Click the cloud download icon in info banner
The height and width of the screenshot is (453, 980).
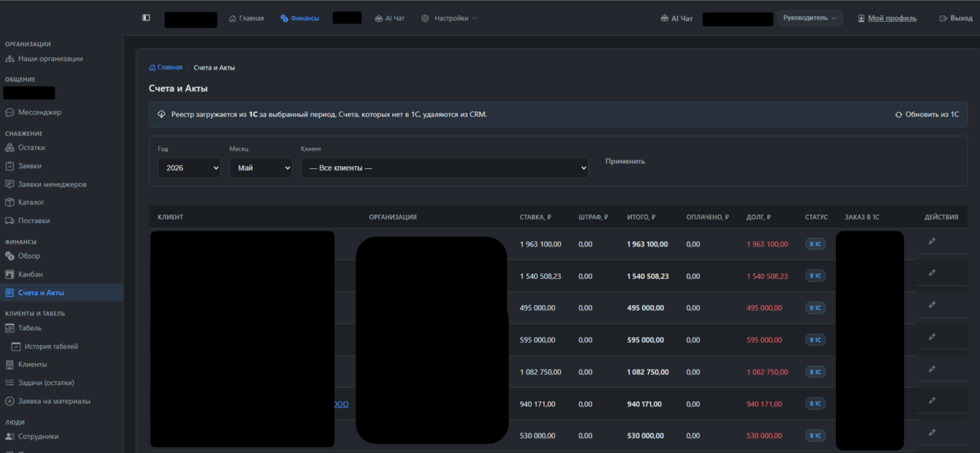[162, 115]
